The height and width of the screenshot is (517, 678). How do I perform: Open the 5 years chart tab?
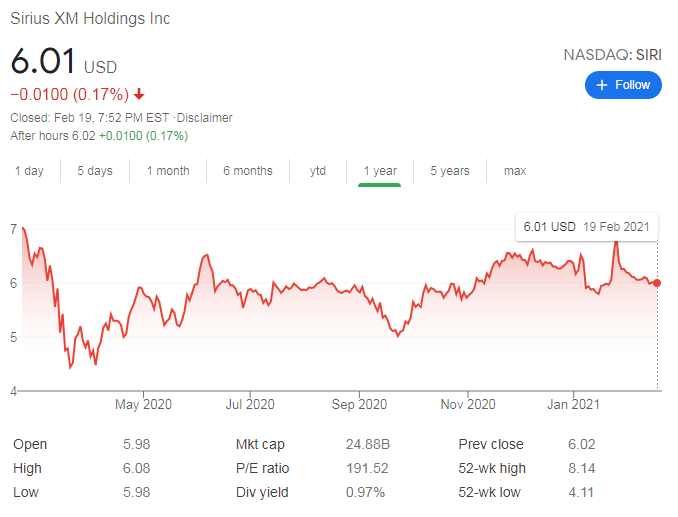pyautogui.click(x=450, y=171)
